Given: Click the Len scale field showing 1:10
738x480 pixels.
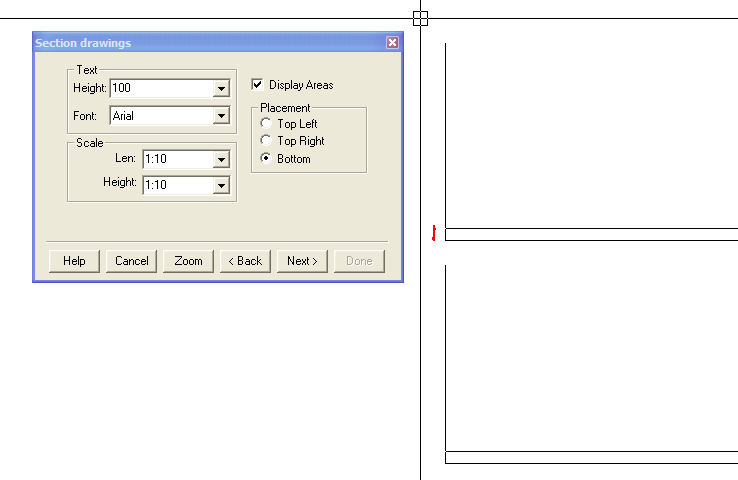Looking at the screenshot, I should click(x=177, y=159).
